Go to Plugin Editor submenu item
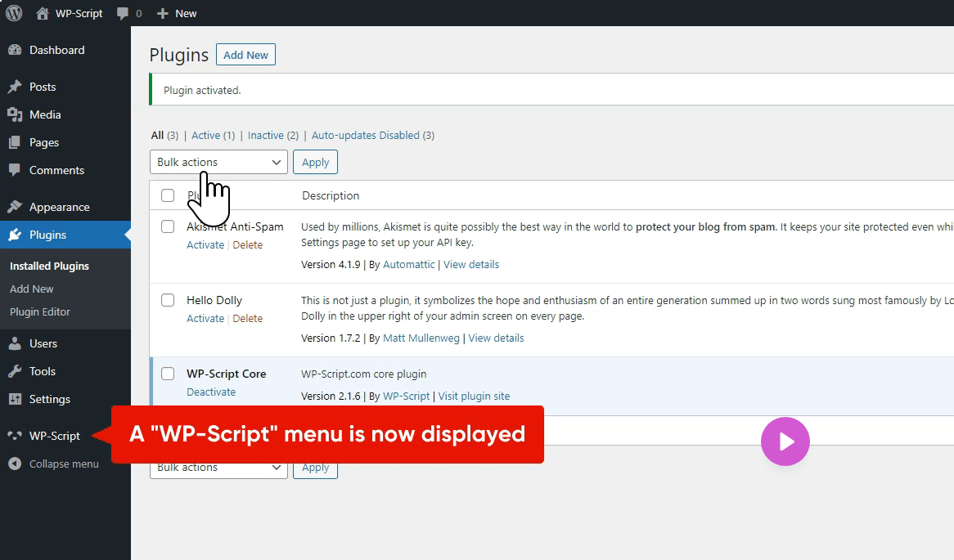This screenshot has width=954, height=560. click(40, 311)
